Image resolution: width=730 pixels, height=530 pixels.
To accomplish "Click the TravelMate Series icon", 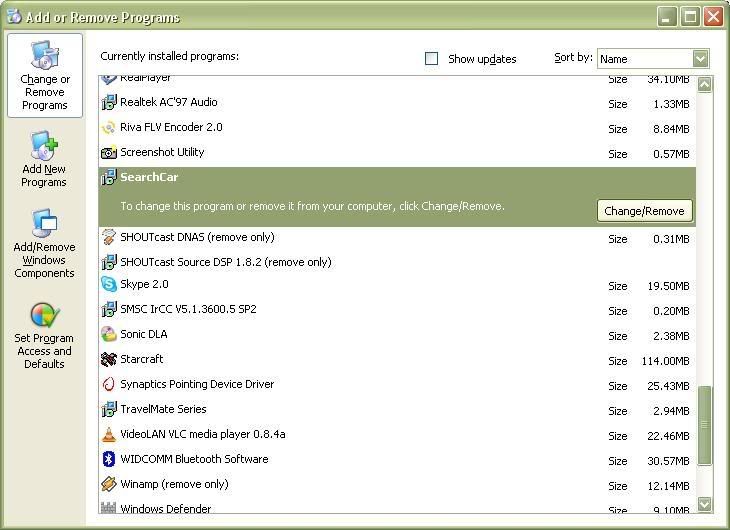I will tap(108, 409).
